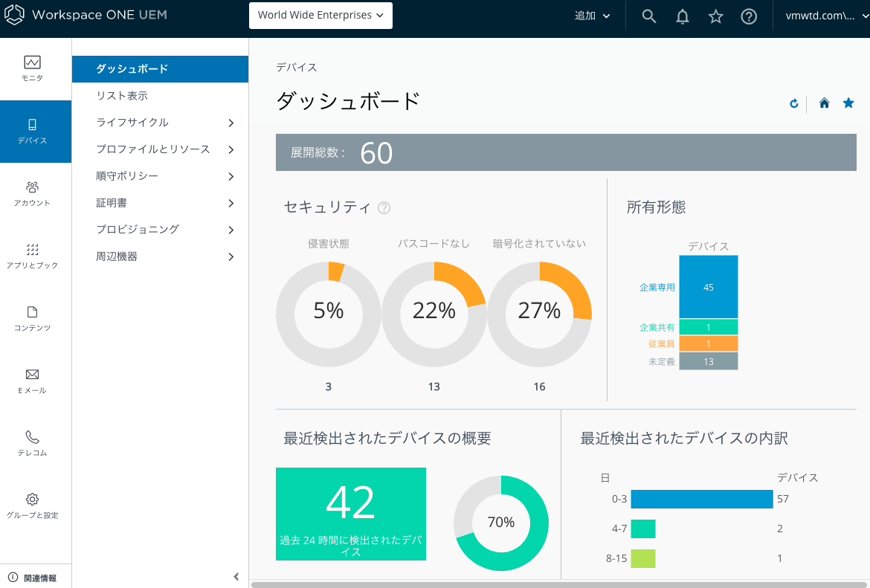Refresh the dashboard with the reload icon
This screenshot has width=870, height=588.
(793, 103)
